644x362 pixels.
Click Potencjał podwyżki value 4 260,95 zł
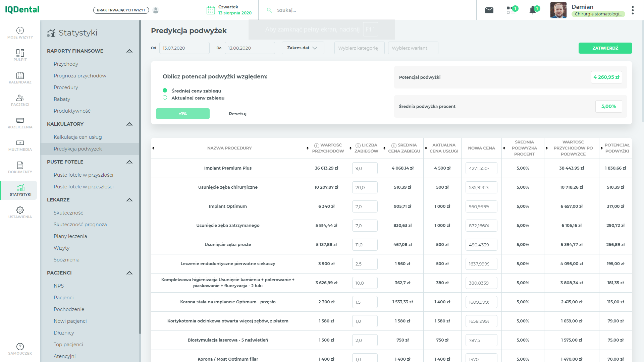pyautogui.click(x=606, y=77)
